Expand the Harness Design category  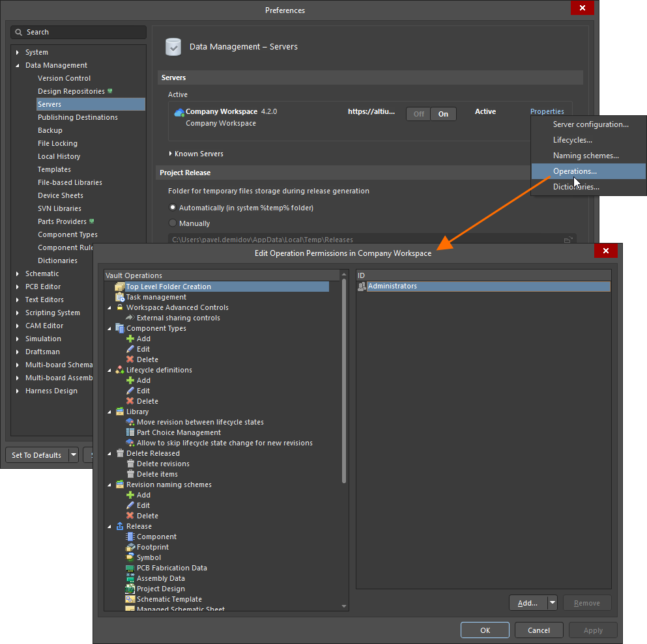(18, 391)
